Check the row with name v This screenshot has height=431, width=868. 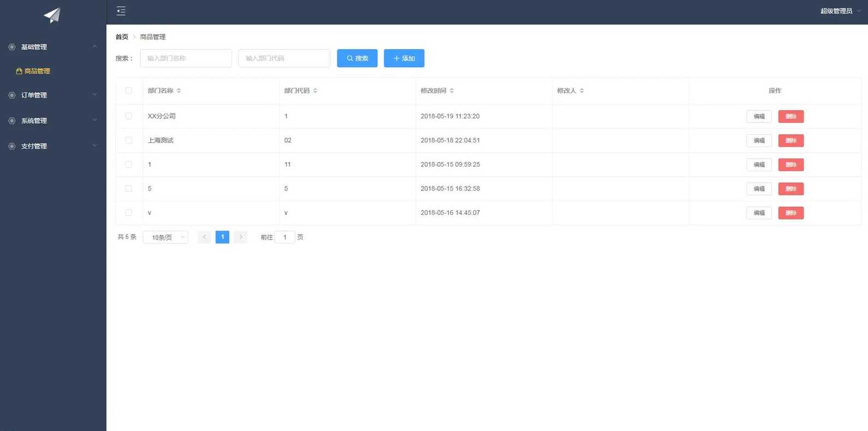pos(129,213)
